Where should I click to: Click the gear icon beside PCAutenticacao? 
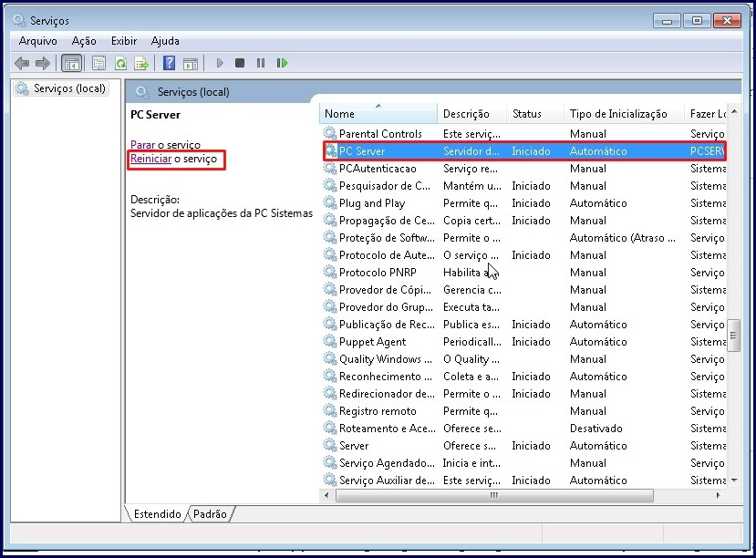(x=330, y=168)
